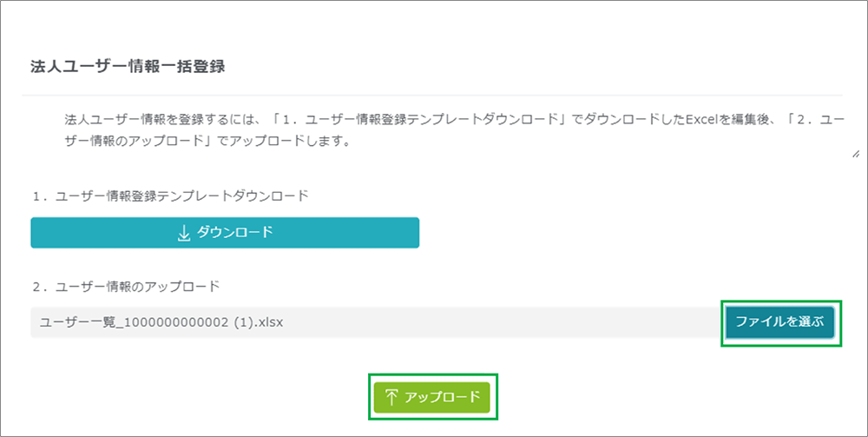This screenshot has width=868, height=437.
Task: Click the download arrow icon
Action: (x=183, y=233)
